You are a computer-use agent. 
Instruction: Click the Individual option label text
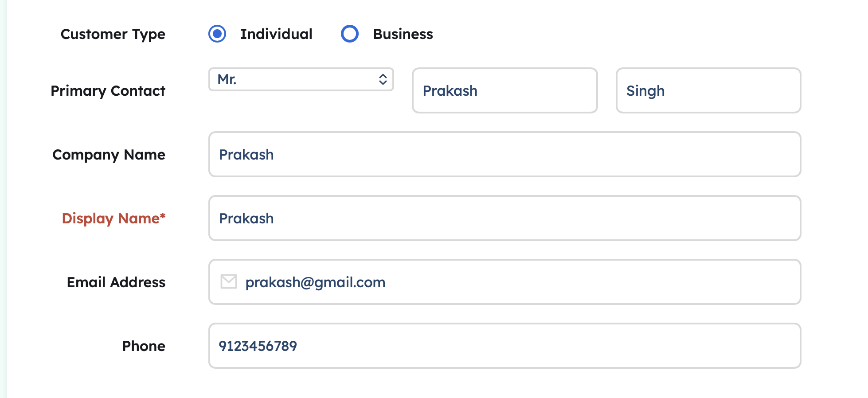(276, 34)
